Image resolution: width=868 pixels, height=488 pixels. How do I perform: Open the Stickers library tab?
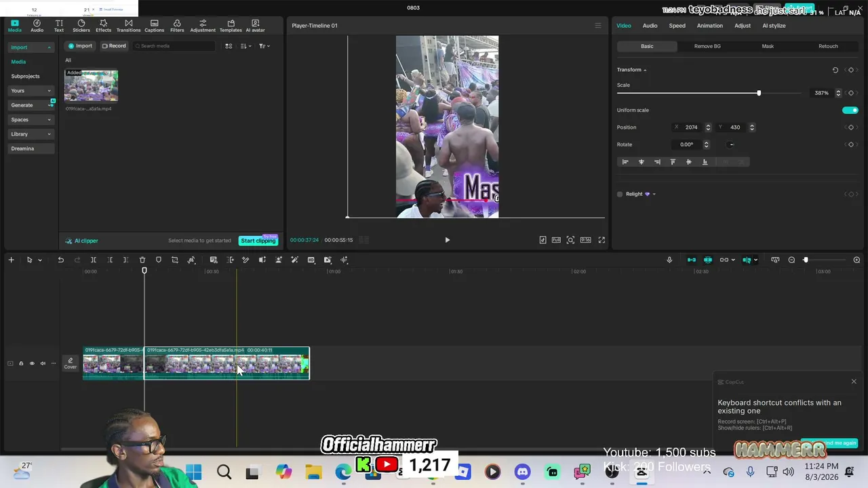[81, 26]
